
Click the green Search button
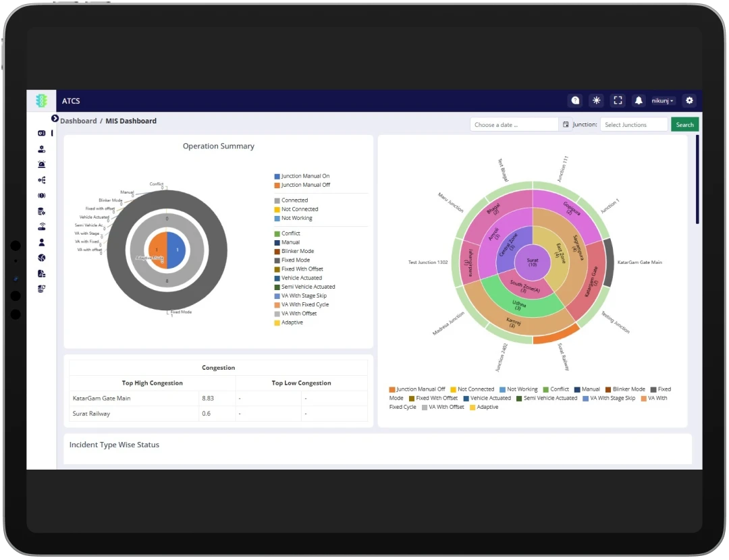click(684, 125)
